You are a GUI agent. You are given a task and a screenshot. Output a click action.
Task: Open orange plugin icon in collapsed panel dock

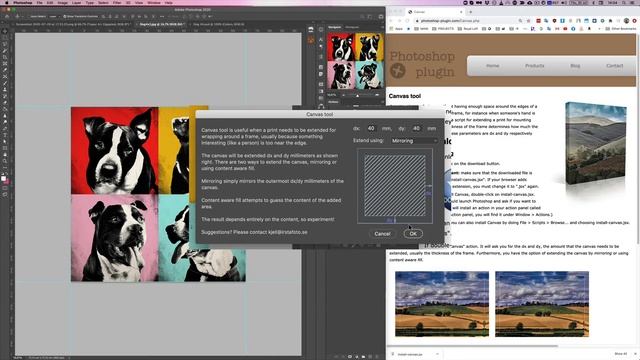[x=311, y=40]
